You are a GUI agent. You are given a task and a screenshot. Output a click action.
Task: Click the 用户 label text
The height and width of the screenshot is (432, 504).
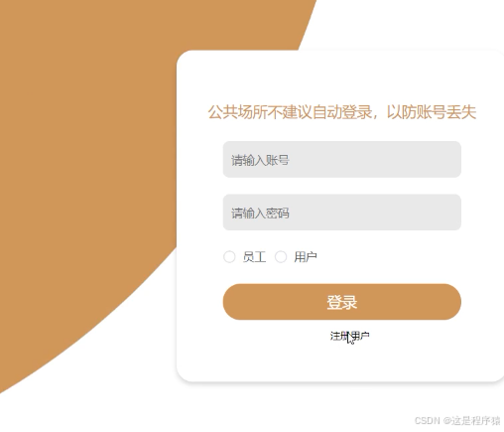click(x=306, y=257)
